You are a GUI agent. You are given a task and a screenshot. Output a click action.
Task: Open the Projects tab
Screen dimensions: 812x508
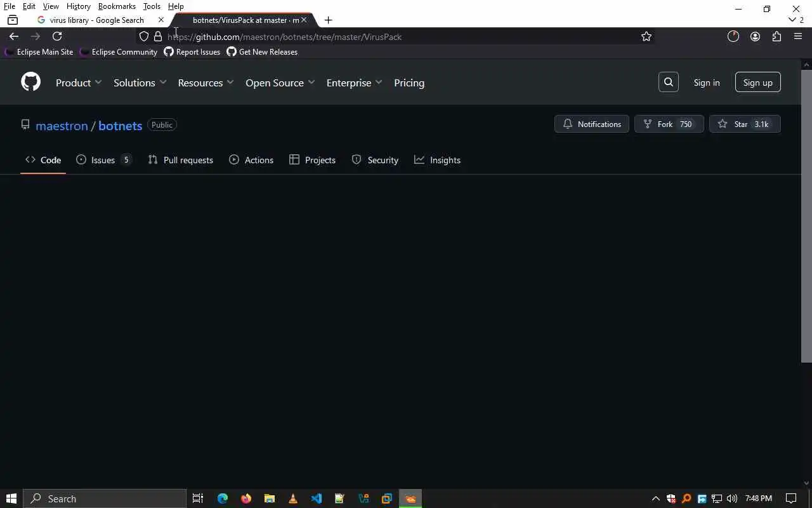click(x=312, y=160)
